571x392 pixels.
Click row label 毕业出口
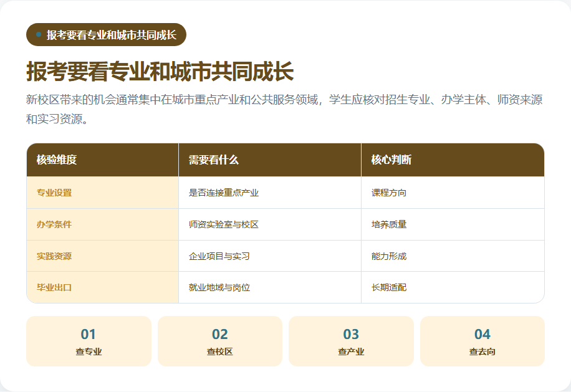point(103,287)
